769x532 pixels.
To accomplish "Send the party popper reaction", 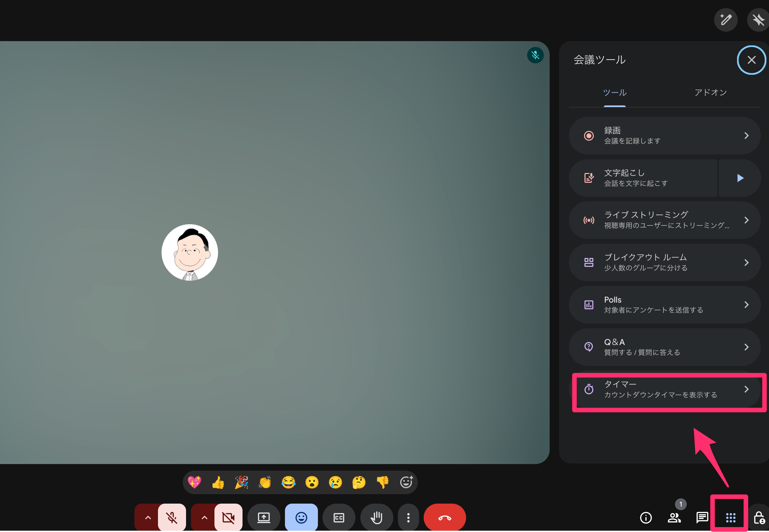I will [242, 482].
